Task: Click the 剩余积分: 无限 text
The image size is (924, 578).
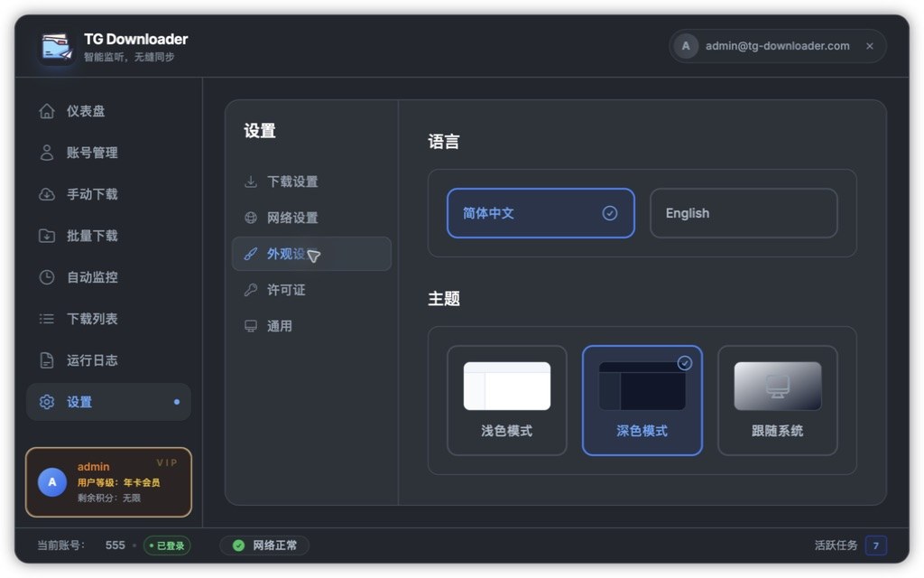Action: coord(109,499)
